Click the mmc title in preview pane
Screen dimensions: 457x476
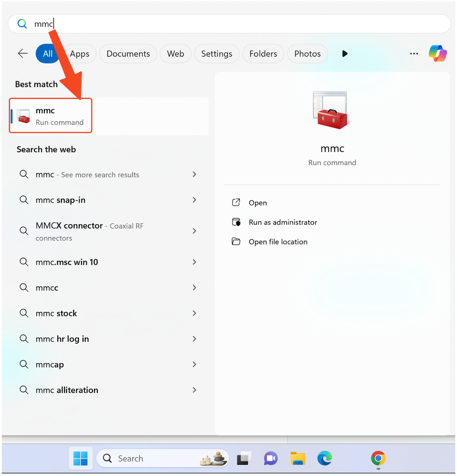coord(332,149)
